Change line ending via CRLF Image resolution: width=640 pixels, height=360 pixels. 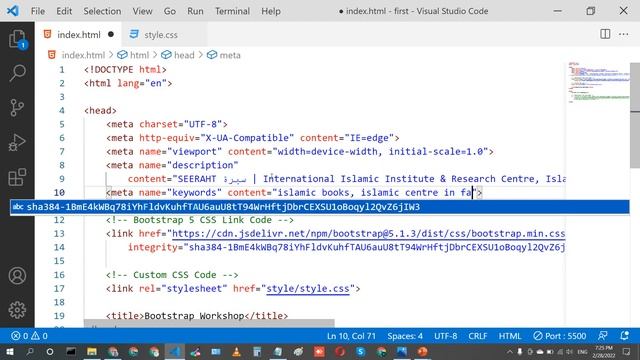click(478, 336)
